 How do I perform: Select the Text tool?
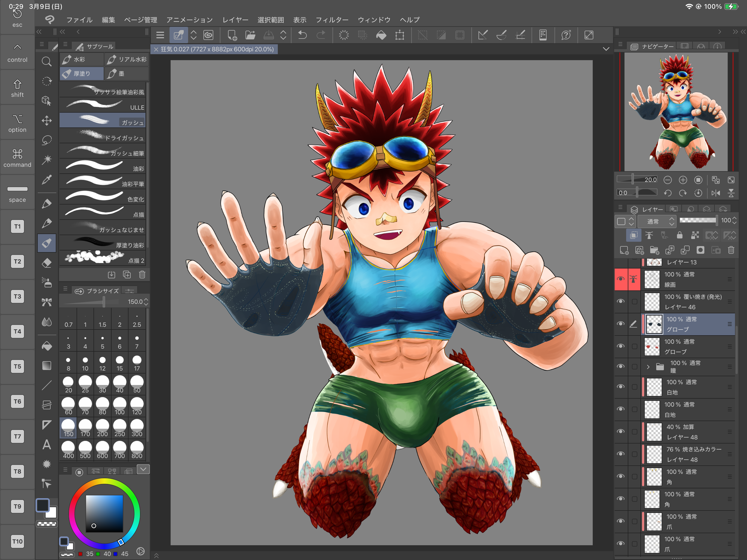point(46,445)
